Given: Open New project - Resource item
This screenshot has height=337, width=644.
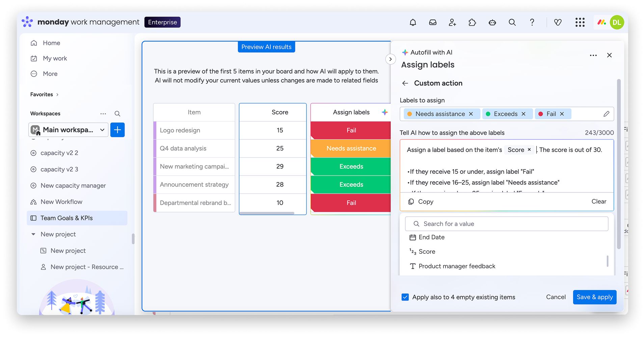Looking at the screenshot, I should pyautogui.click(x=87, y=267).
